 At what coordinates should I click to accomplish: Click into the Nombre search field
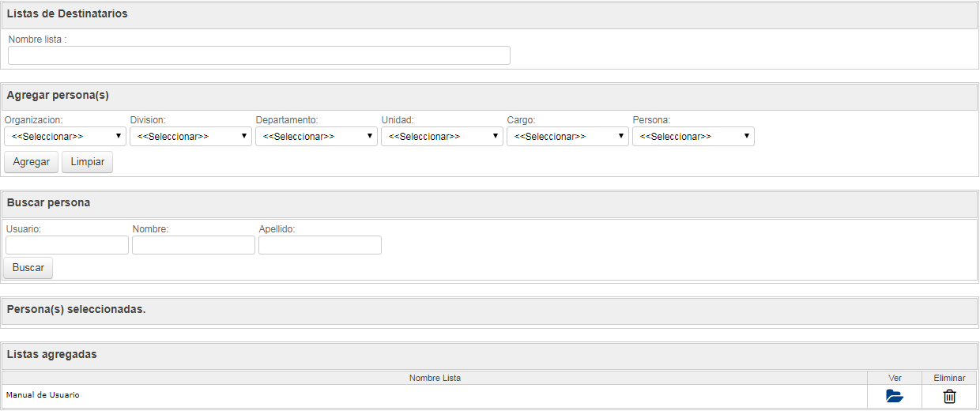pos(194,245)
